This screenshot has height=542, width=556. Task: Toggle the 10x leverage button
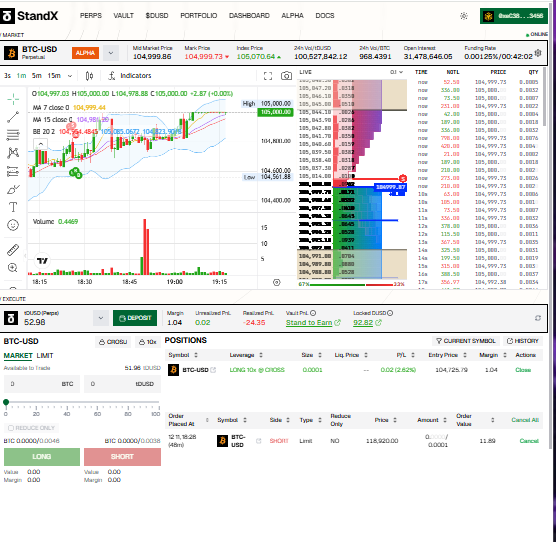coord(148,342)
